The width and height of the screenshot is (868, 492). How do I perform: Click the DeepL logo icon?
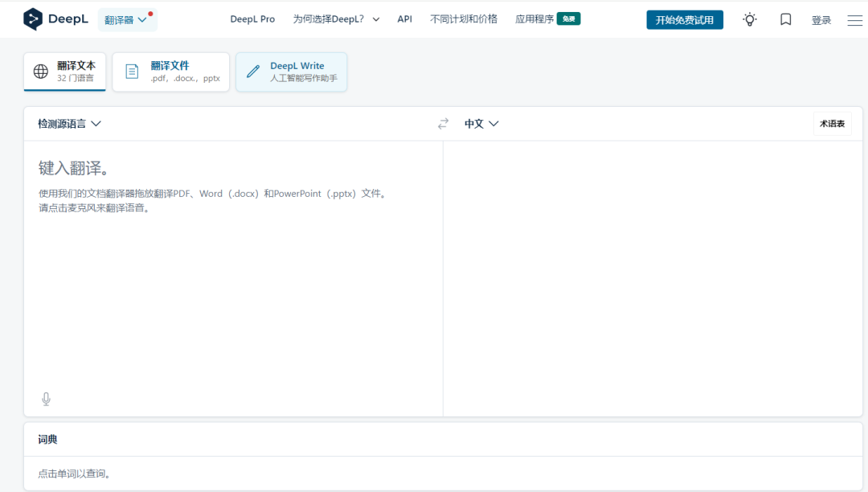[33, 19]
